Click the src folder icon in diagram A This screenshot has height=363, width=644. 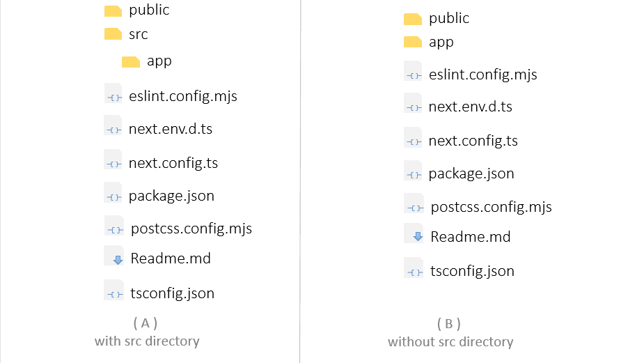click(x=113, y=34)
